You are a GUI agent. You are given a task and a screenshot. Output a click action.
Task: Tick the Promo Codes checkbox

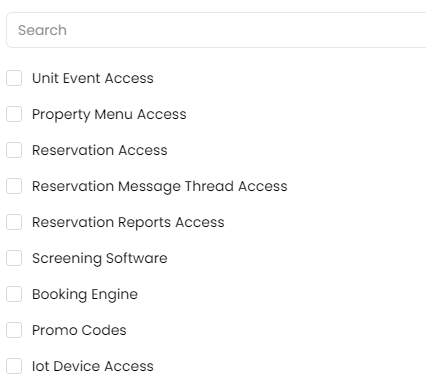pyautogui.click(x=14, y=330)
